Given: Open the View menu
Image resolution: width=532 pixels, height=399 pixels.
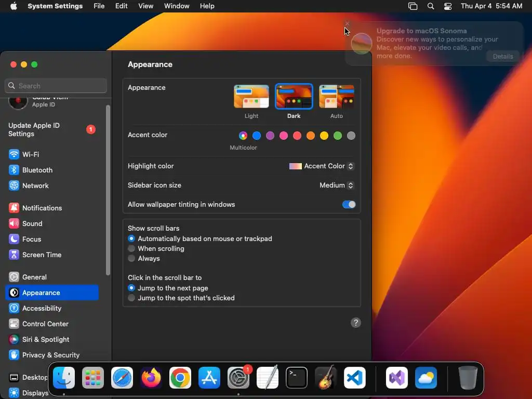Looking at the screenshot, I should tap(145, 6).
